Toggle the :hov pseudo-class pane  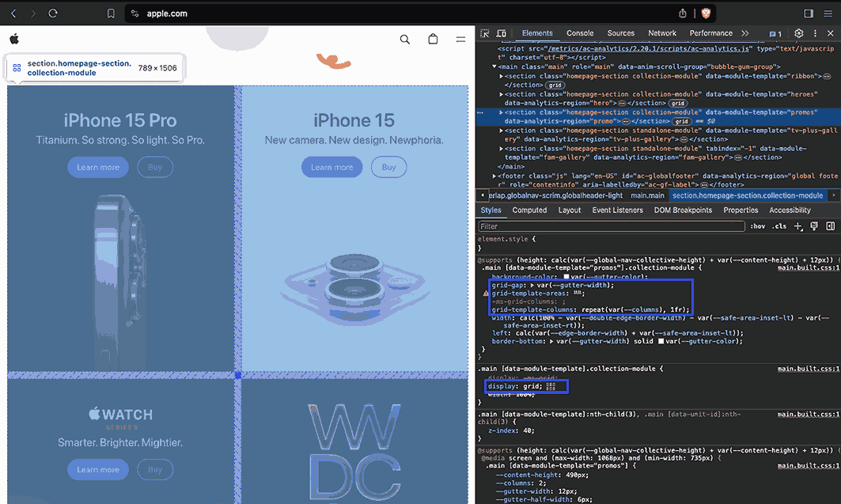coord(757,226)
